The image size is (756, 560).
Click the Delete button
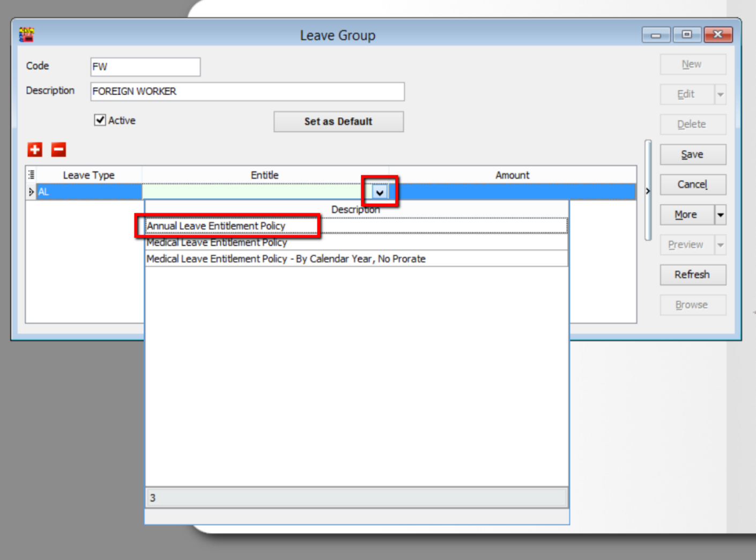[692, 124]
